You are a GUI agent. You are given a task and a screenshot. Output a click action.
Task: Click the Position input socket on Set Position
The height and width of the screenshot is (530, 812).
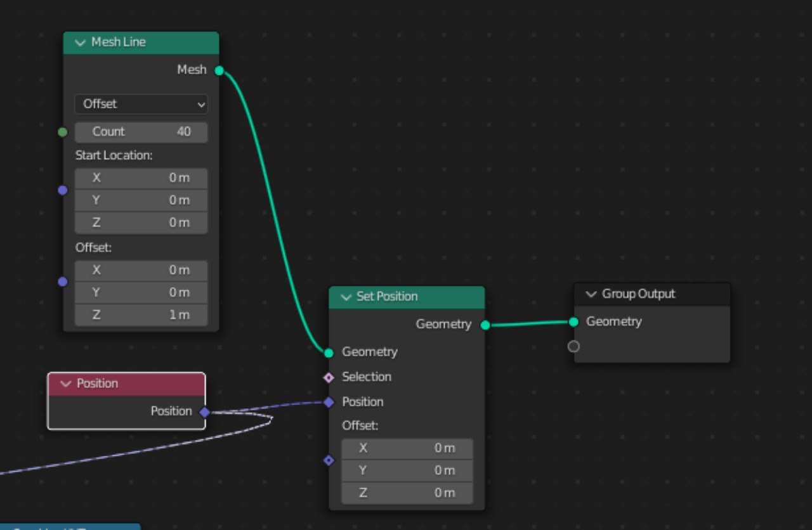[329, 402]
